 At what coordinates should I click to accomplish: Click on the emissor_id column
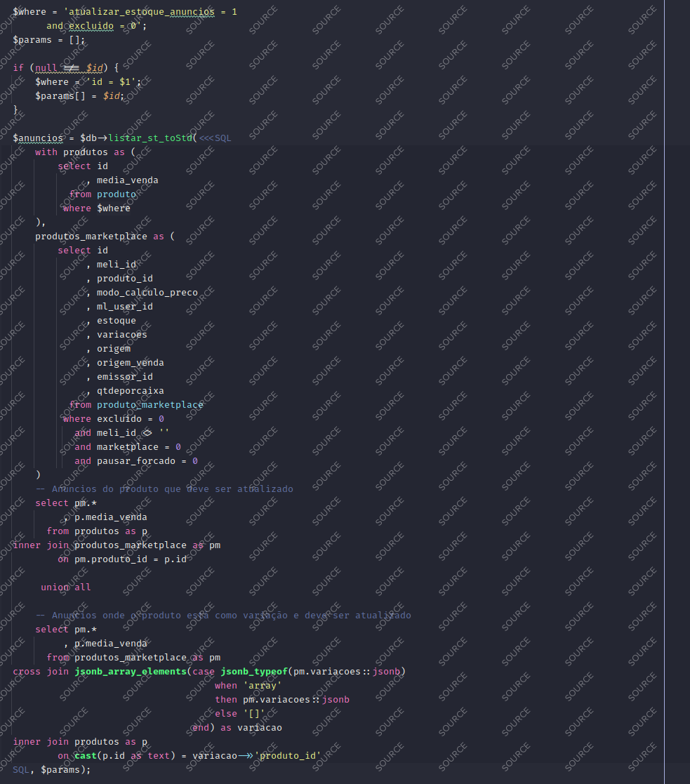tap(124, 377)
